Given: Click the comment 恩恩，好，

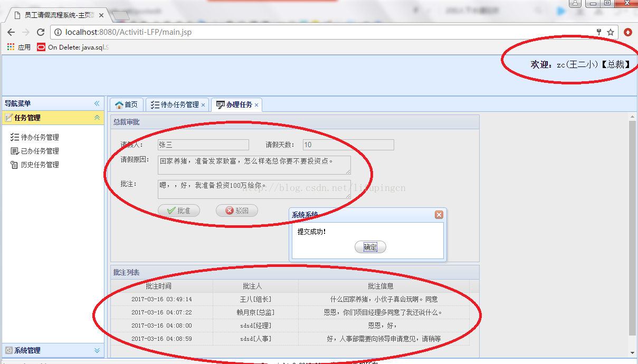Looking at the screenshot, I should (384, 325).
